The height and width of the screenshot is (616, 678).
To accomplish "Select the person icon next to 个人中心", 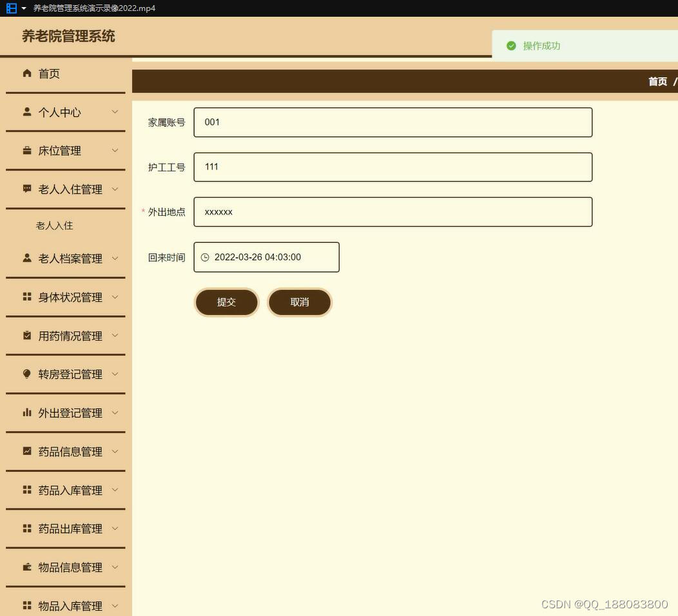I will [x=26, y=111].
